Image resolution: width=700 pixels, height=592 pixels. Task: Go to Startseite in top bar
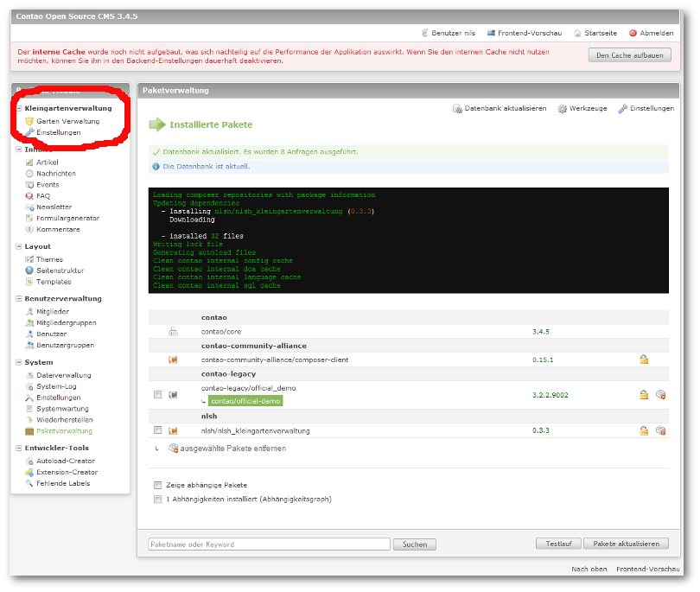(x=595, y=33)
